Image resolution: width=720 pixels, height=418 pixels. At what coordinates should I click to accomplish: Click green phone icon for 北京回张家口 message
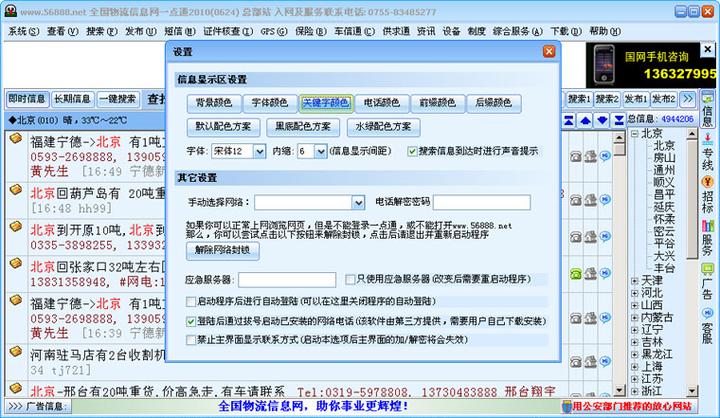click(575, 274)
